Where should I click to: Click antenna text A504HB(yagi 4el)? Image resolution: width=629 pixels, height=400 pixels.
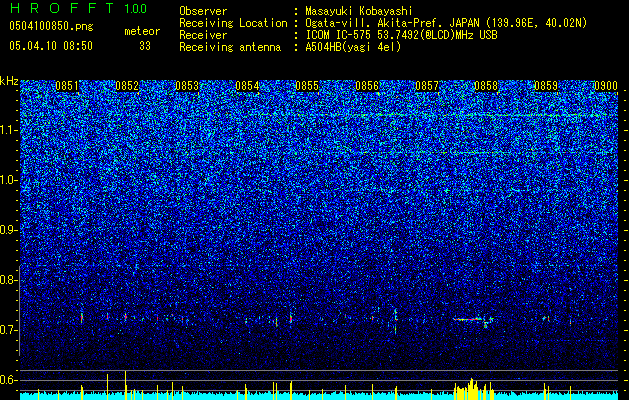pyautogui.click(x=353, y=47)
